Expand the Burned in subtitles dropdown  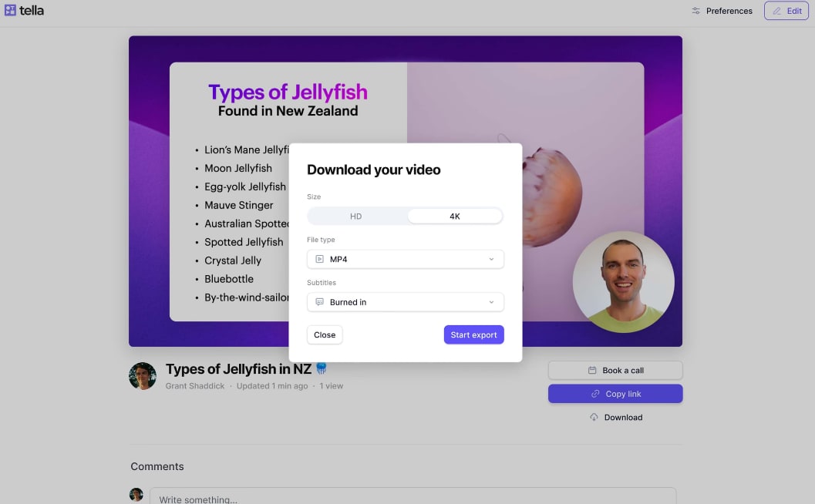click(405, 301)
